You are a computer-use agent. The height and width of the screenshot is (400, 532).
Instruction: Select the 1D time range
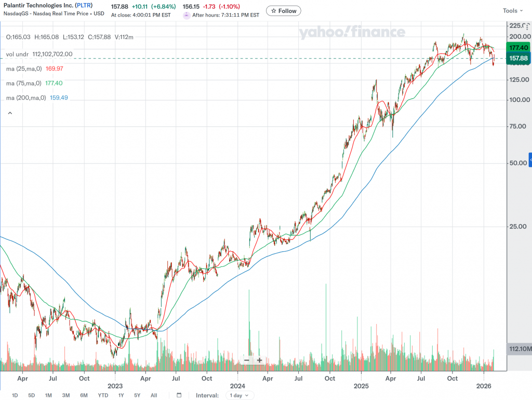tap(15, 395)
